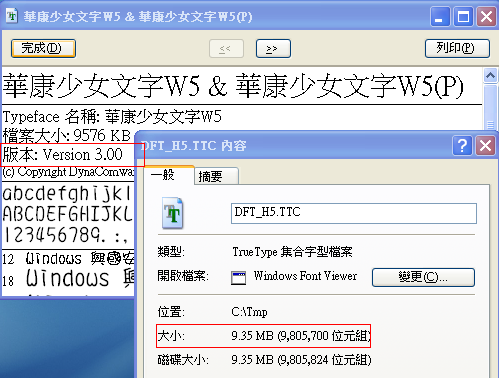Viewport: 499px width, 378px height.
Task: Click the uppercase ABCDEFGHIJKL sample line
Action: click(x=68, y=214)
